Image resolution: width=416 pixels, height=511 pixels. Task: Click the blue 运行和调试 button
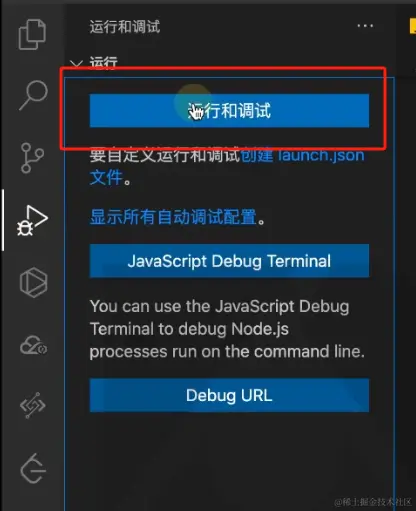[x=229, y=110]
